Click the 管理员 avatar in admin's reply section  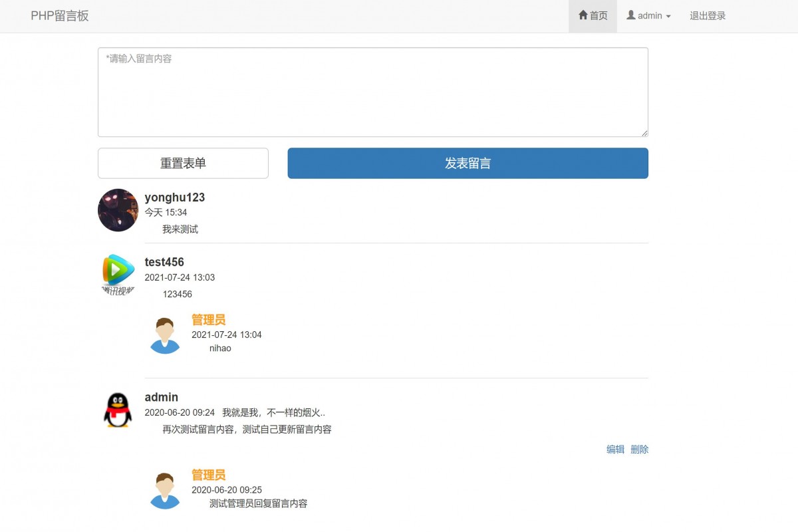165,489
